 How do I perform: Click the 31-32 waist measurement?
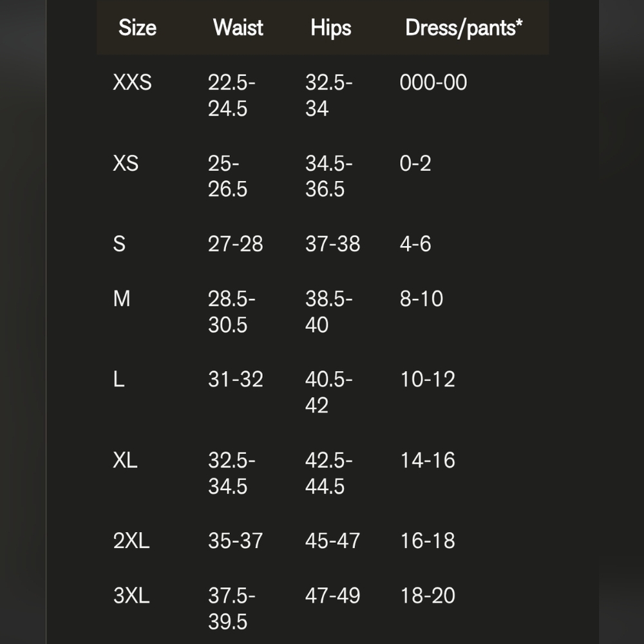pos(235,379)
